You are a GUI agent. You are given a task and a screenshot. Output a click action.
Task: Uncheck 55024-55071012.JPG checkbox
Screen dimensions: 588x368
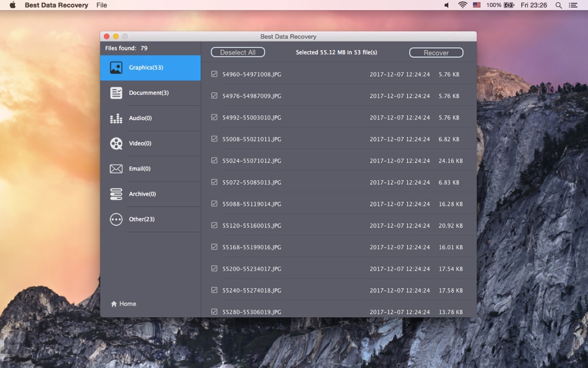pos(214,160)
